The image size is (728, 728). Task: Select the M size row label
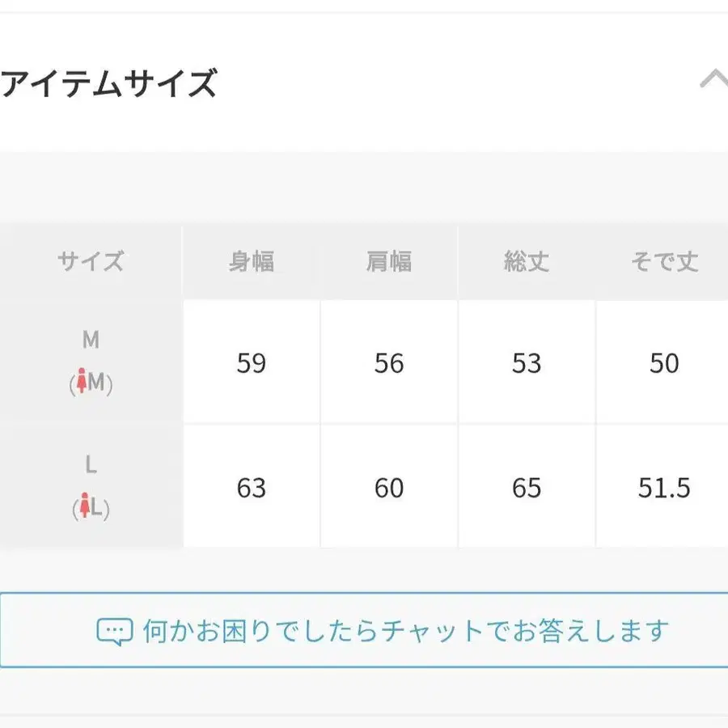(91, 341)
